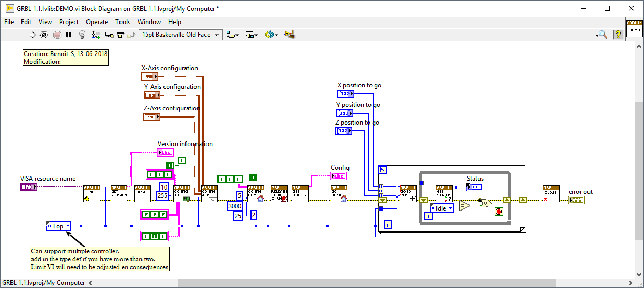This screenshot has height=288, width=644.
Task: Open the Help menu
Action: pyautogui.click(x=174, y=22)
